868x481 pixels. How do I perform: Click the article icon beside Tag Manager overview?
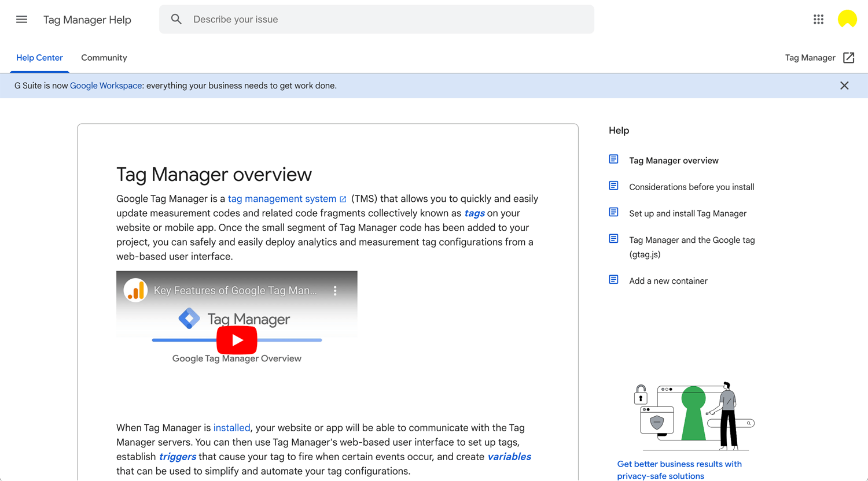pyautogui.click(x=613, y=160)
